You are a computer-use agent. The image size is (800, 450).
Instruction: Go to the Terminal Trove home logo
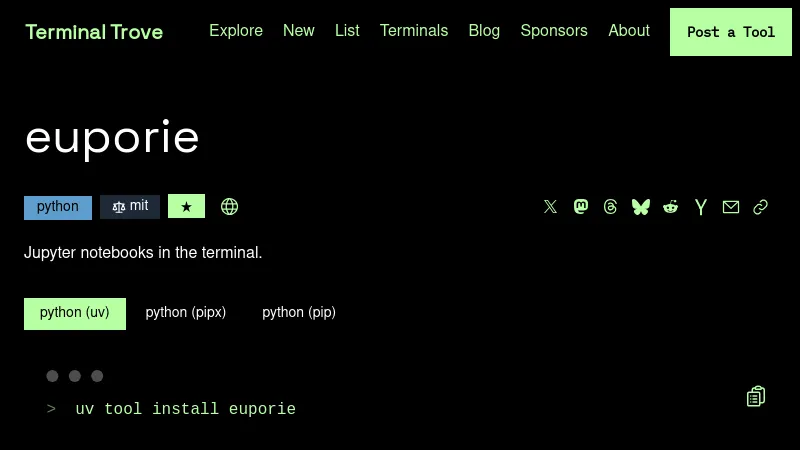94,32
